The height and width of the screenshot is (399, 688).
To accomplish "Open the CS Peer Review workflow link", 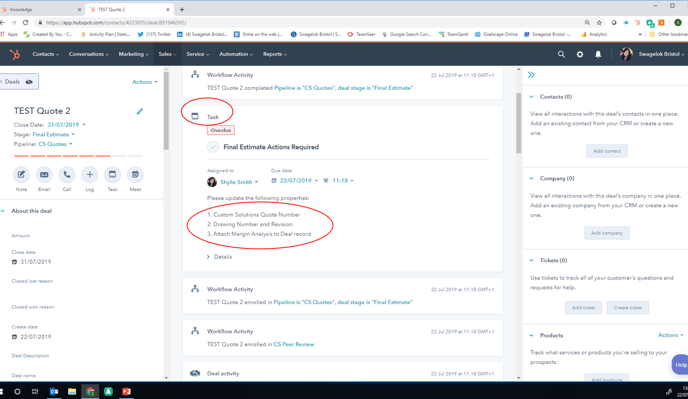I will (294, 345).
